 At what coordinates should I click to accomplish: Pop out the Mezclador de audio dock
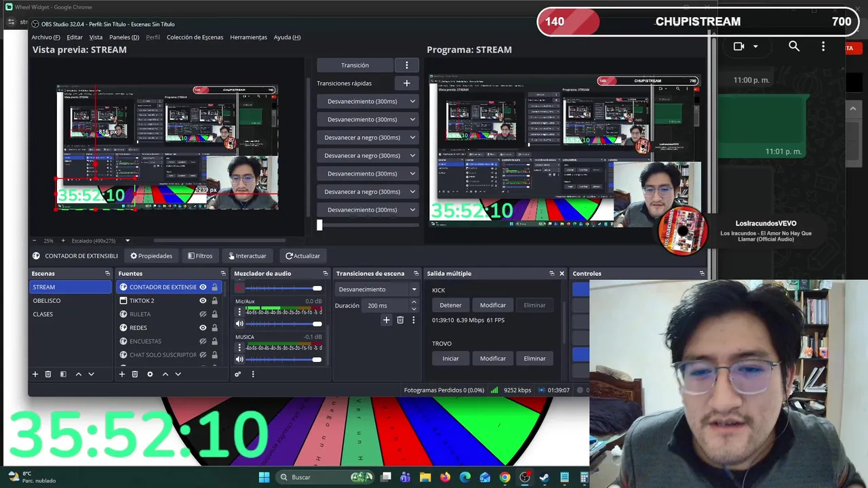(325, 273)
